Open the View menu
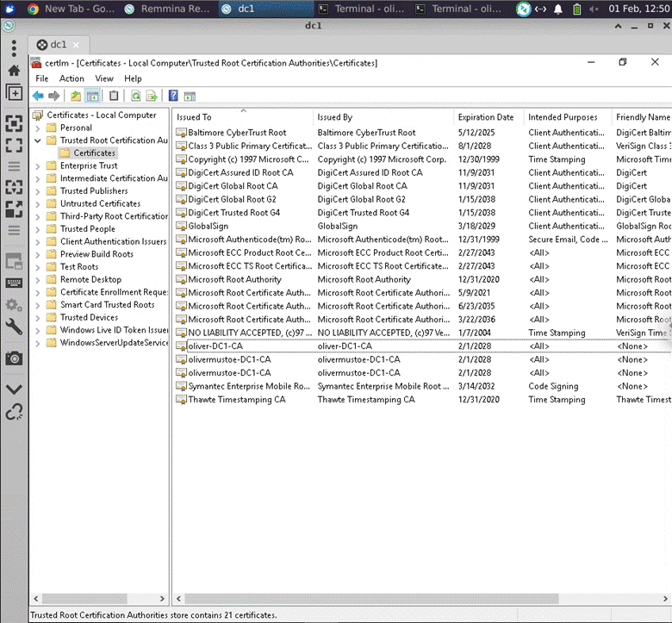This screenshot has width=672, height=623. tap(104, 78)
